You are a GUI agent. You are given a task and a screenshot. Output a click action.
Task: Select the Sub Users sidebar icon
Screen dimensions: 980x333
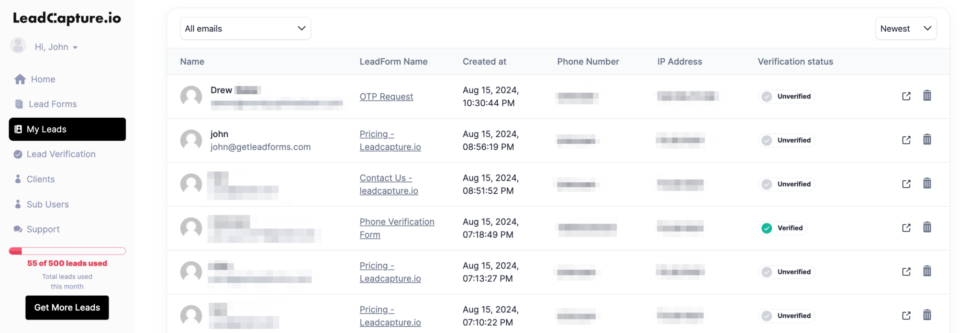18,204
